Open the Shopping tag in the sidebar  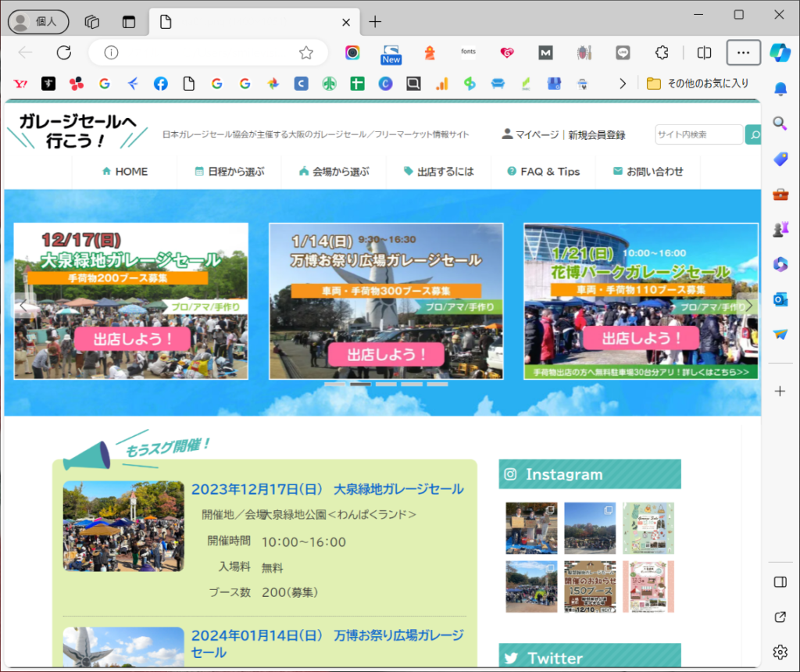780,159
